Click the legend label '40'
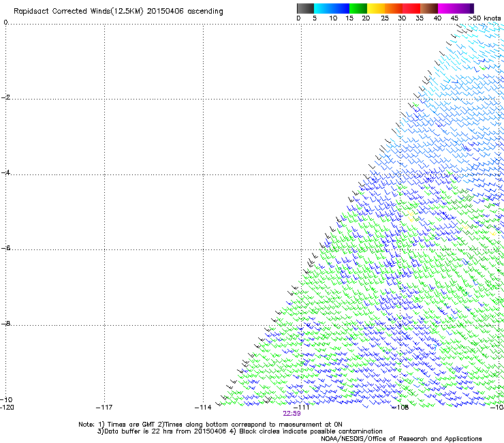 pyautogui.click(x=437, y=18)
